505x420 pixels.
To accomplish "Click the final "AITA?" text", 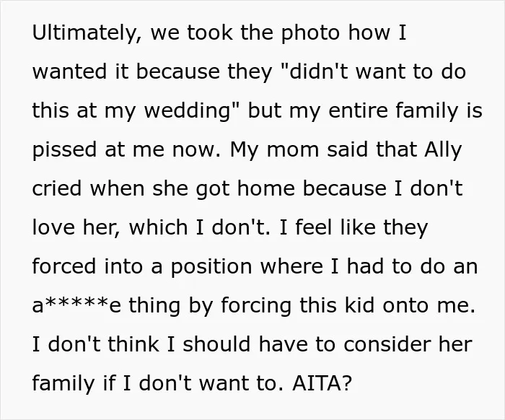I will 322,383.
